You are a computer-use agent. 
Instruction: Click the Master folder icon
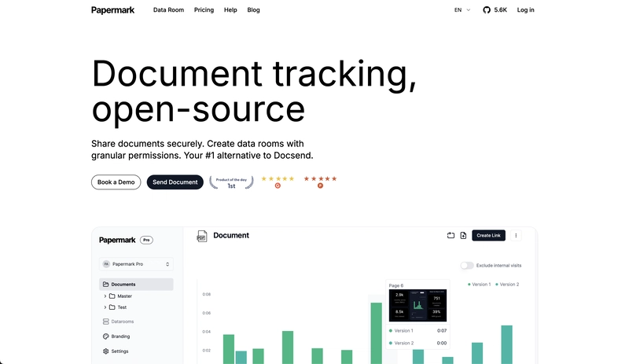point(112,296)
